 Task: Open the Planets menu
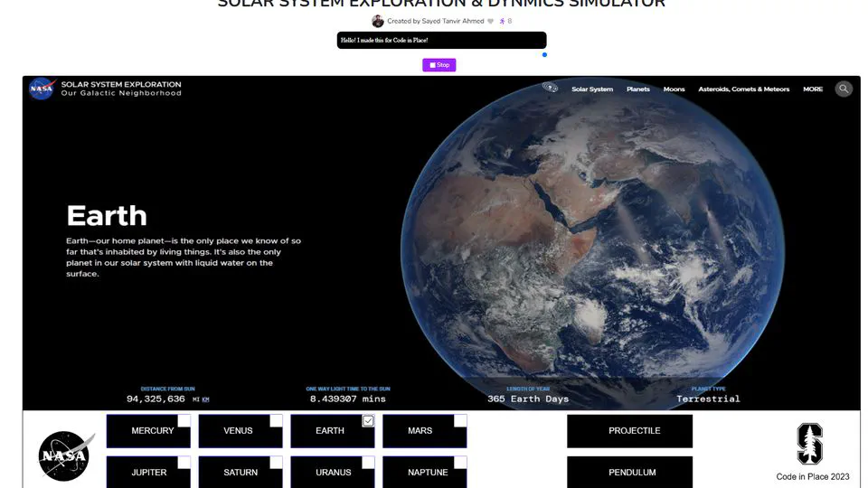(638, 89)
